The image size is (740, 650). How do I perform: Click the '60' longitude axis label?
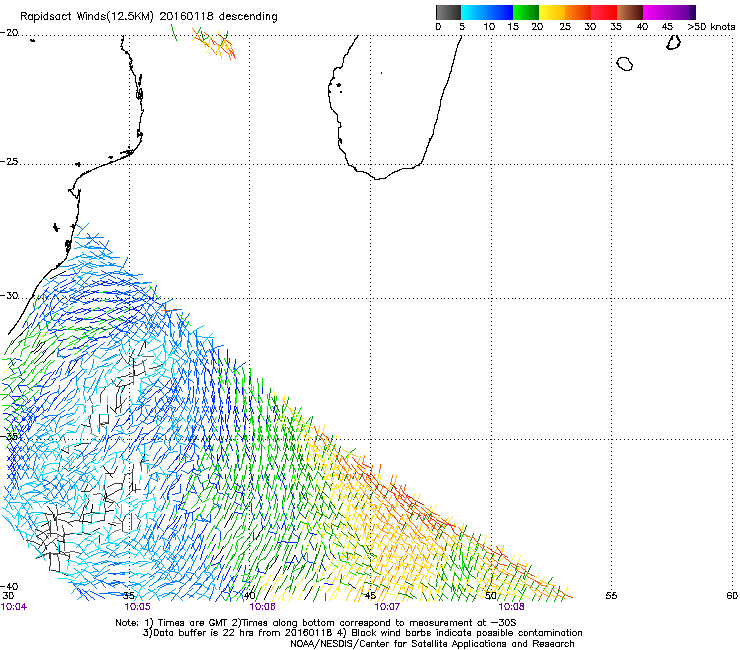732,596
